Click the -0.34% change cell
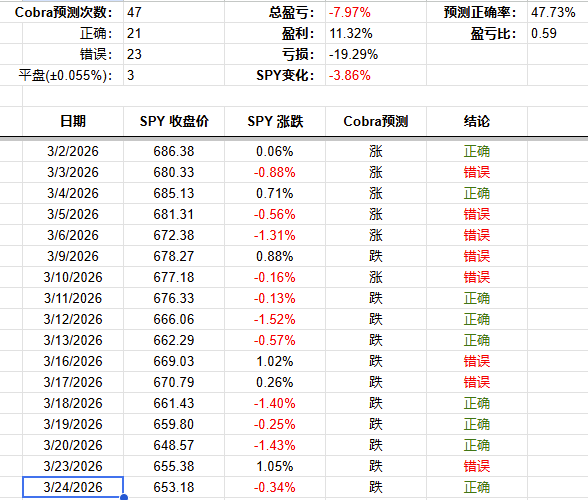The height and width of the screenshot is (500, 588). coord(275,487)
